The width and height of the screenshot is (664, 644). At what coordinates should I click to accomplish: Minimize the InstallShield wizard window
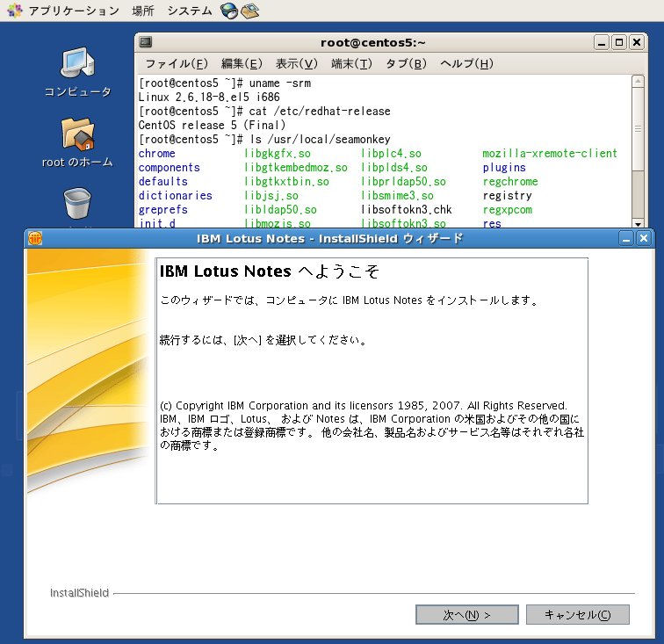pos(626,238)
